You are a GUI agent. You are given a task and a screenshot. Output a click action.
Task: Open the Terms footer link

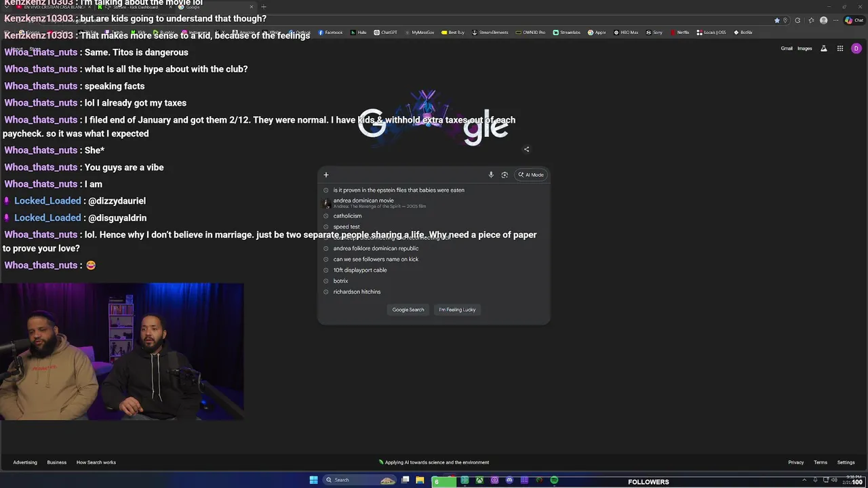821,462
